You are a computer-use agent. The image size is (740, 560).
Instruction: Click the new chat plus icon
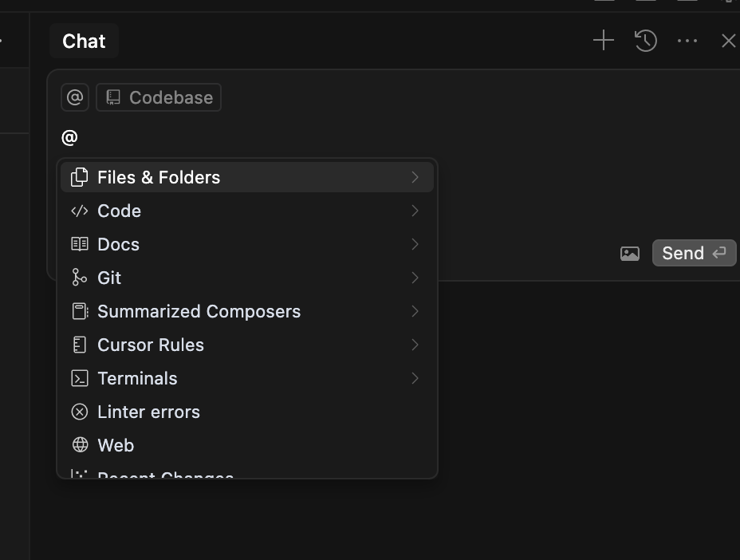coord(604,41)
